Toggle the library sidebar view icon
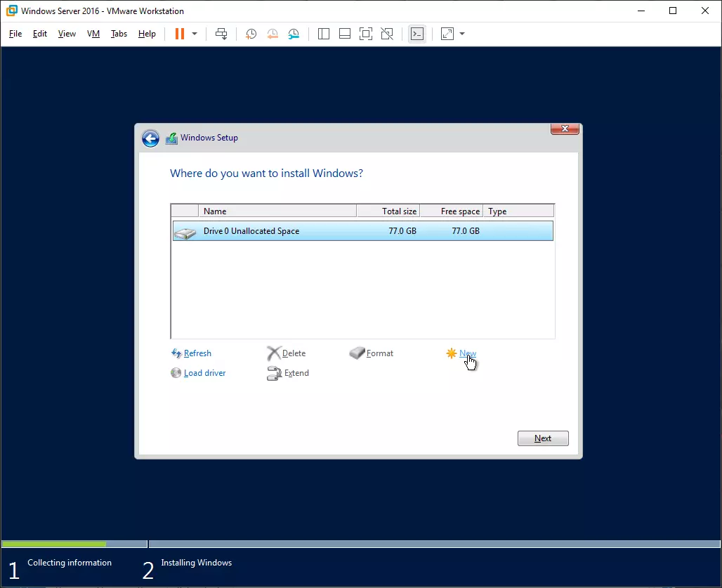 [324, 34]
